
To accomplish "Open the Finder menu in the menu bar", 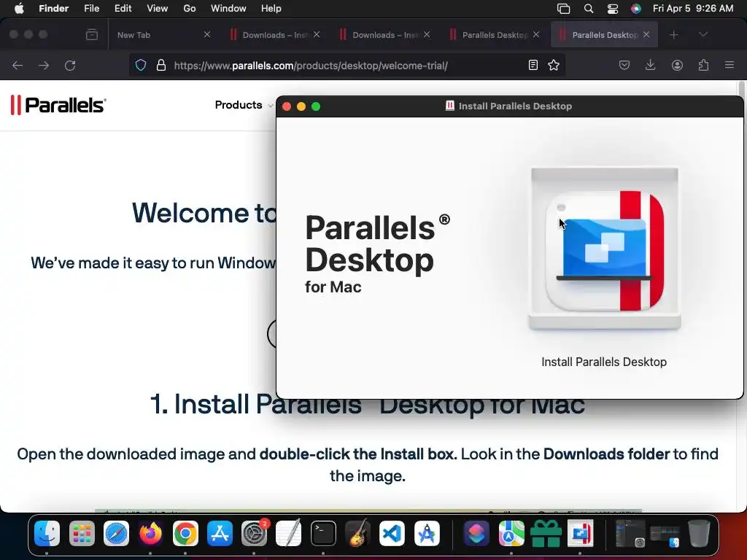I will [x=54, y=8].
